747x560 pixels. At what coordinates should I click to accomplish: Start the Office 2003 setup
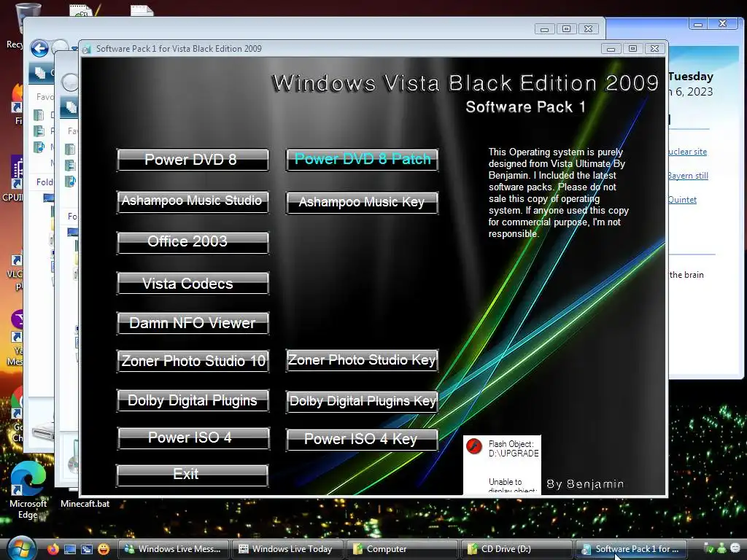coord(193,242)
